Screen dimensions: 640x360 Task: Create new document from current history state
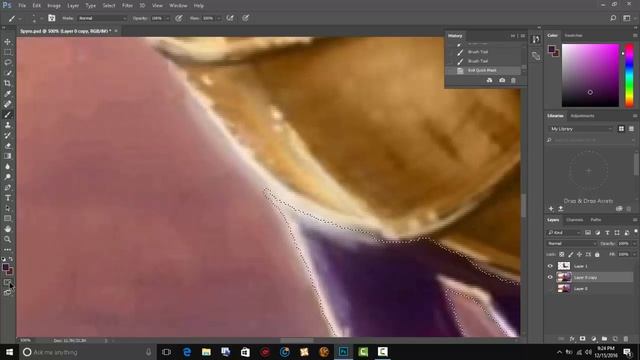[489, 80]
